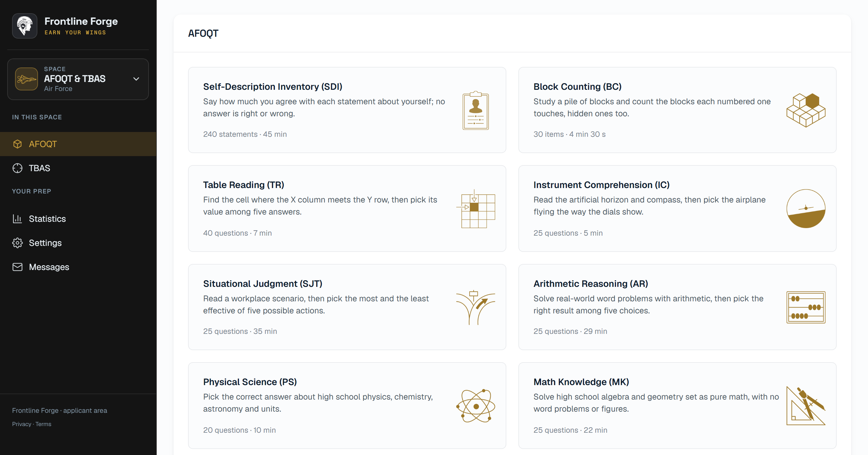868x455 pixels.
Task: Click the AFOQT cube icon in sidebar
Action: click(x=17, y=144)
